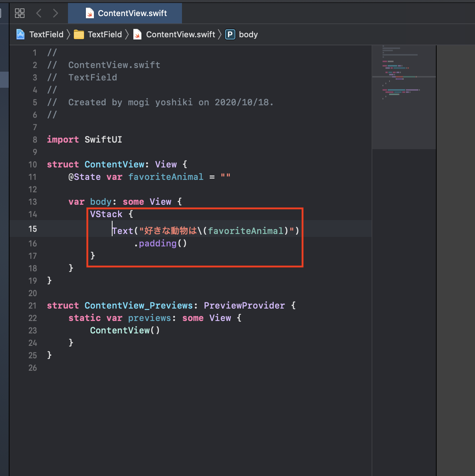Click the blue project icon in breadcrumb
475x476 pixels.
pos(21,34)
